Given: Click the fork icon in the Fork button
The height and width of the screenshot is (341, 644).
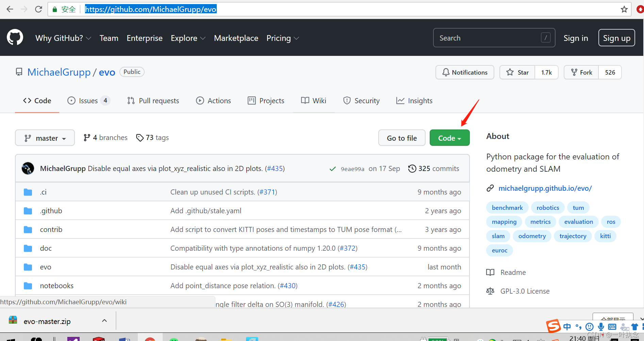Looking at the screenshot, I should pyautogui.click(x=574, y=72).
